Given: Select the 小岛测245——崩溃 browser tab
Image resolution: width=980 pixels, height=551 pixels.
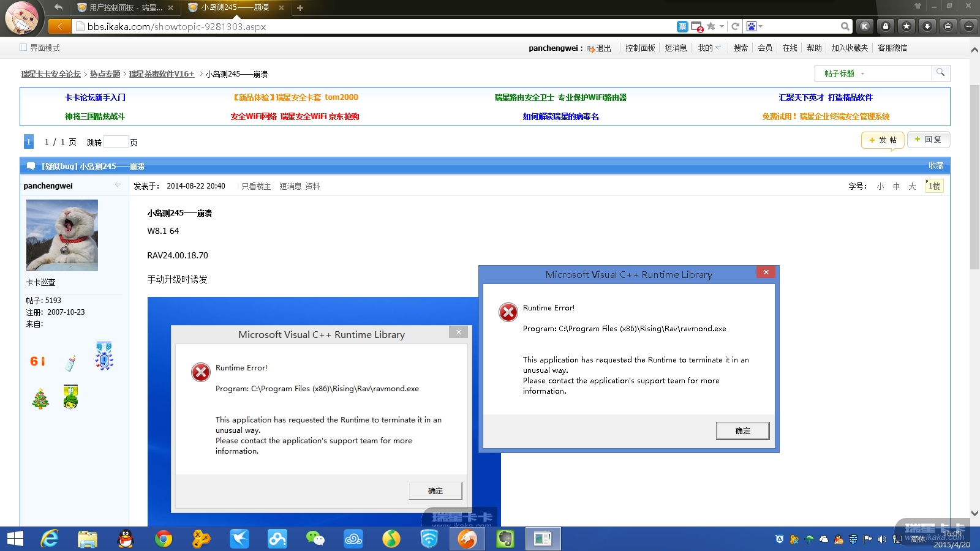Looking at the screenshot, I should (x=236, y=8).
